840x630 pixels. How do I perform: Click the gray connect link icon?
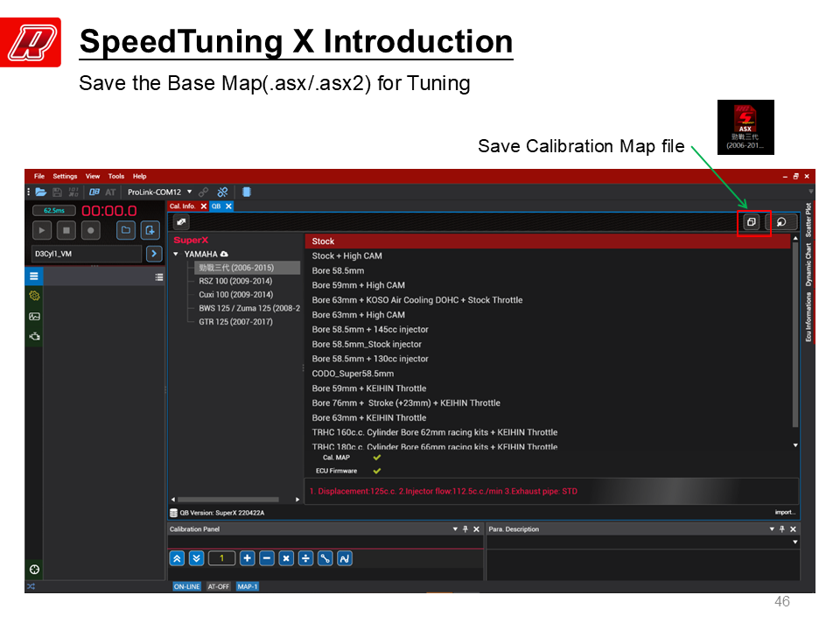pos(204,192)
